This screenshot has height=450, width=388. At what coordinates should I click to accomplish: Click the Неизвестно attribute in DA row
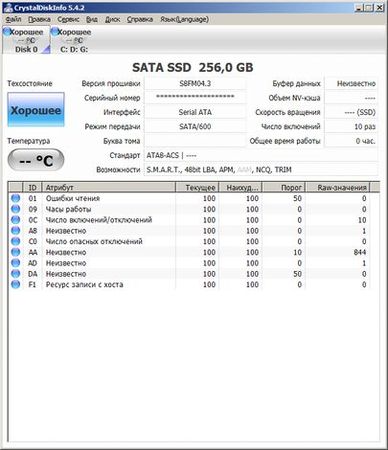(x=66, y=274)
